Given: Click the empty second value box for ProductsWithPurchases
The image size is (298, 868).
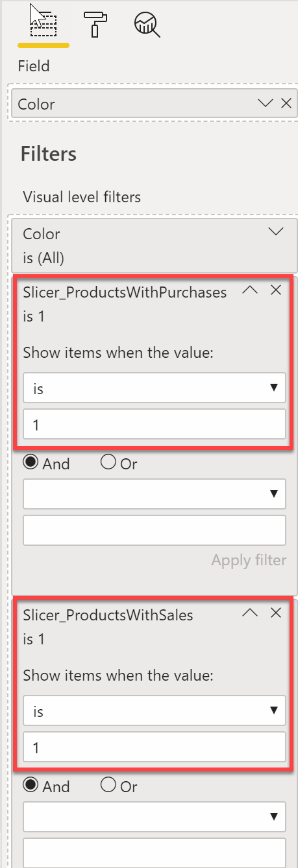Looking at the screenshot, I should tap(155, 530).
